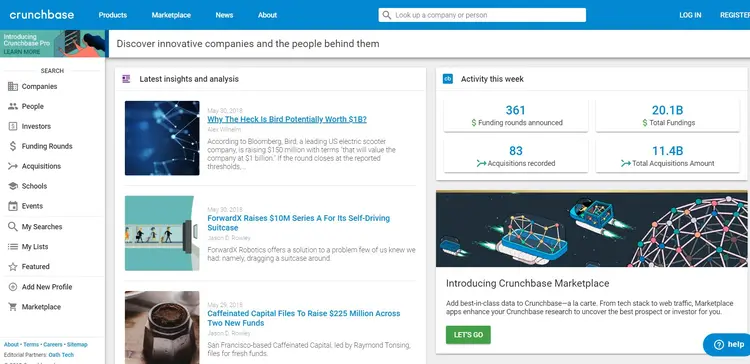750x364 pixels.
Task: Click the LET'S GO button
Action: pyautogui.click(x=468, y=335)
